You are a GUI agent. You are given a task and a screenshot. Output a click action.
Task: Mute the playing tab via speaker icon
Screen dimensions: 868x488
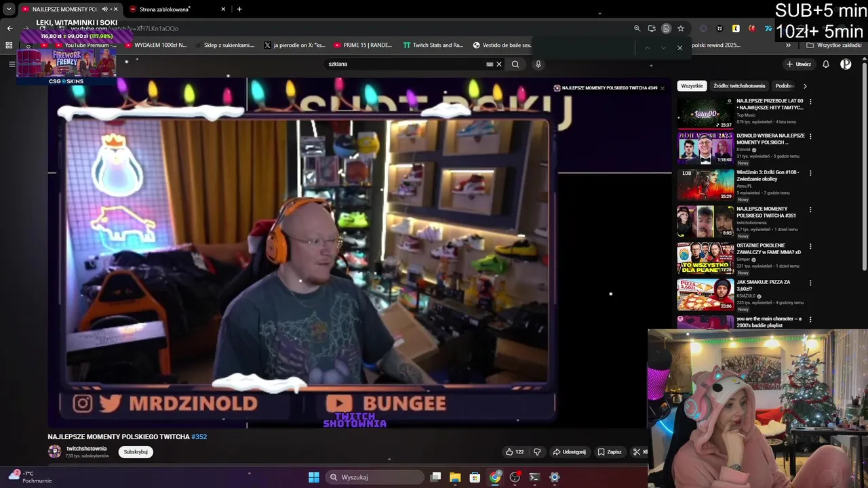(x=104, y=9)
